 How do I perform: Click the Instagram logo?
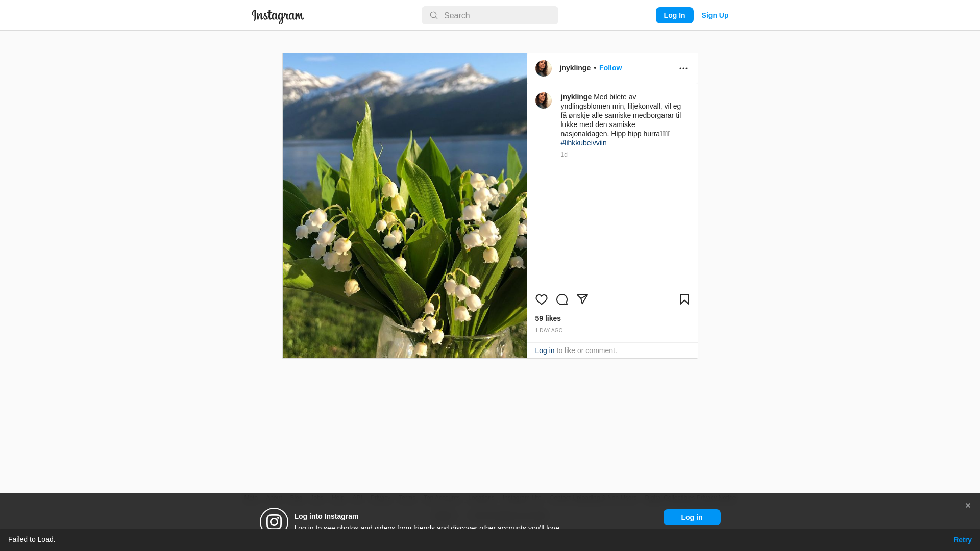(278, 16)
